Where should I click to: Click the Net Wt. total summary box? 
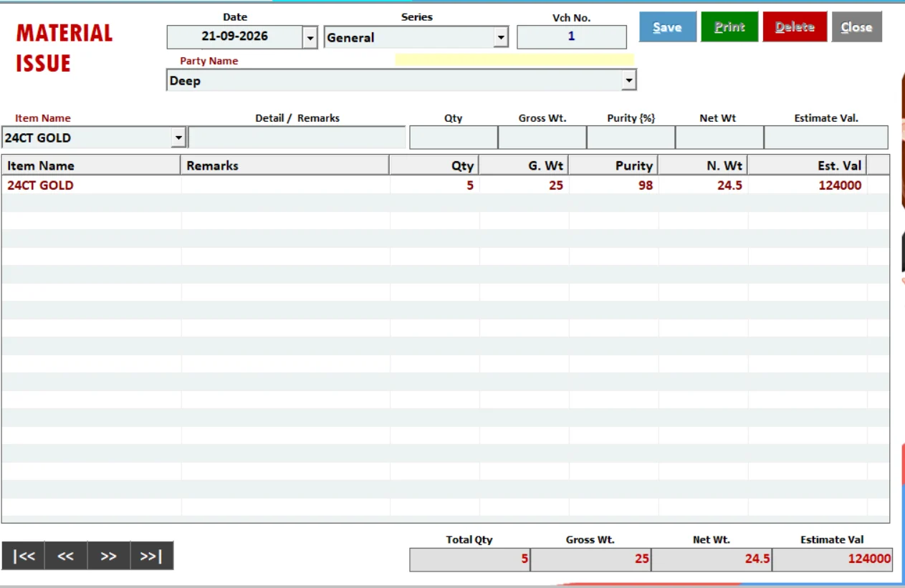(x=712, y=559)
